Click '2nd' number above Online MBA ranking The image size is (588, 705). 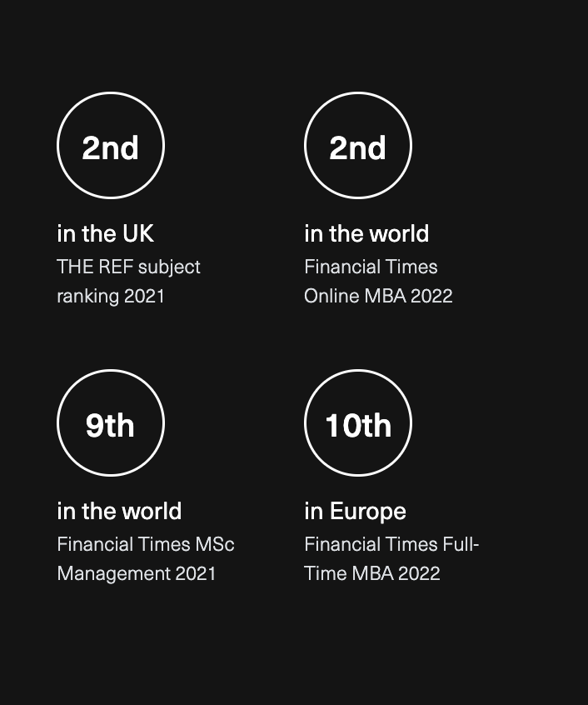point(358,148)
